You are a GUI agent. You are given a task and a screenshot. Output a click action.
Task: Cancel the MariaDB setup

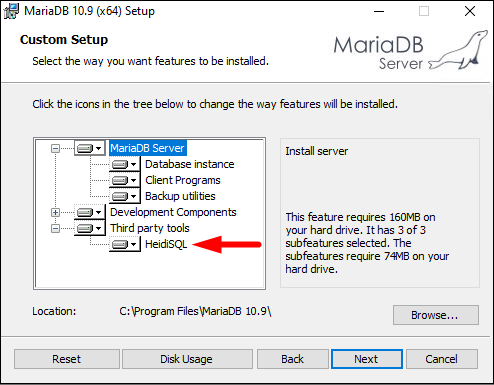(442, 359)
